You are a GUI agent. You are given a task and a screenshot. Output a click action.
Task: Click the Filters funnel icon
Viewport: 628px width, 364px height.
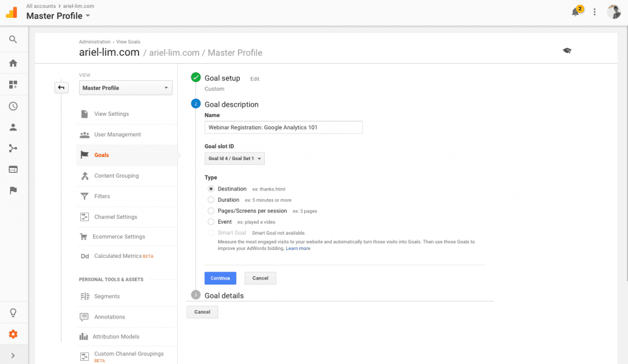[85, 196]
